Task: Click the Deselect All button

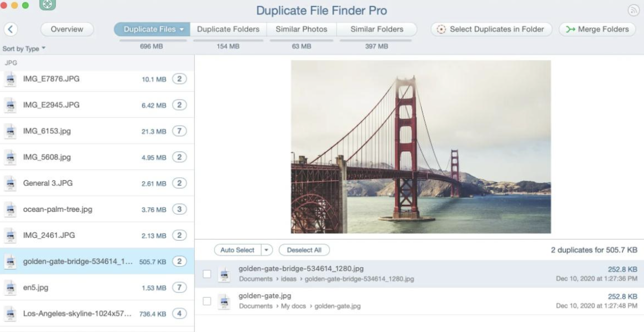Action: (x=304, y=250)
